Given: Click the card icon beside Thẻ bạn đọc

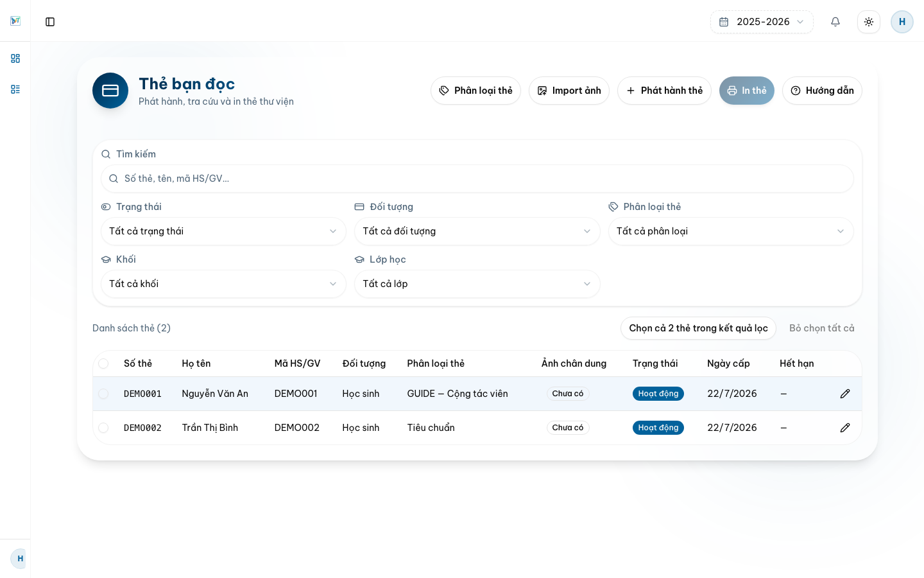Looking at the screenshot, I should 110,91.
